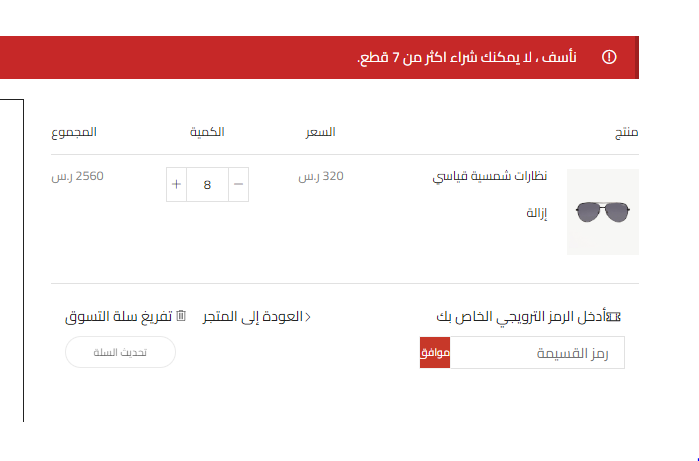Viewport: 699px width, 461px height.
Task: Click the error message about 7 قطع
Action: [x=467, y=58]
